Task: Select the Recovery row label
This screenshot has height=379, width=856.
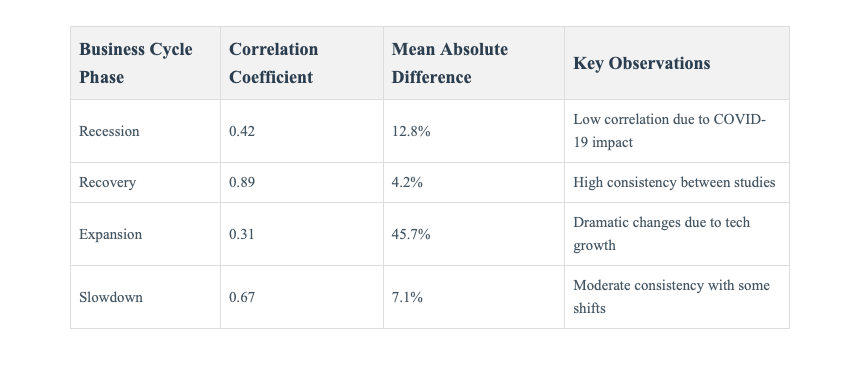Action: 108,182
